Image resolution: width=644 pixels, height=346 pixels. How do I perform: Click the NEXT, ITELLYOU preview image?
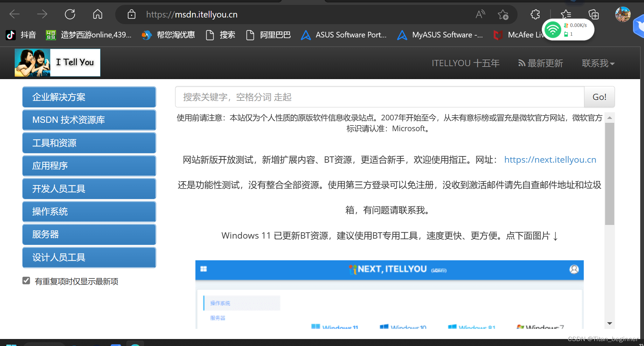pyautogui.click(x=389, y=294)
